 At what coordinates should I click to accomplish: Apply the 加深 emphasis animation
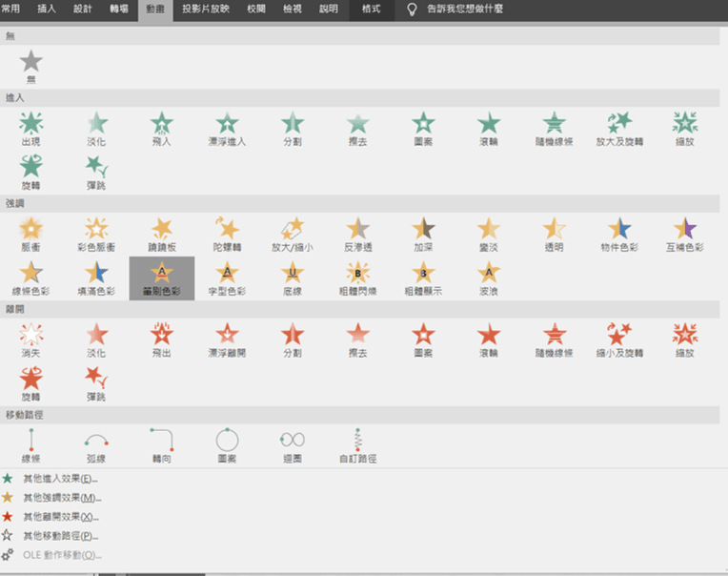423,235
